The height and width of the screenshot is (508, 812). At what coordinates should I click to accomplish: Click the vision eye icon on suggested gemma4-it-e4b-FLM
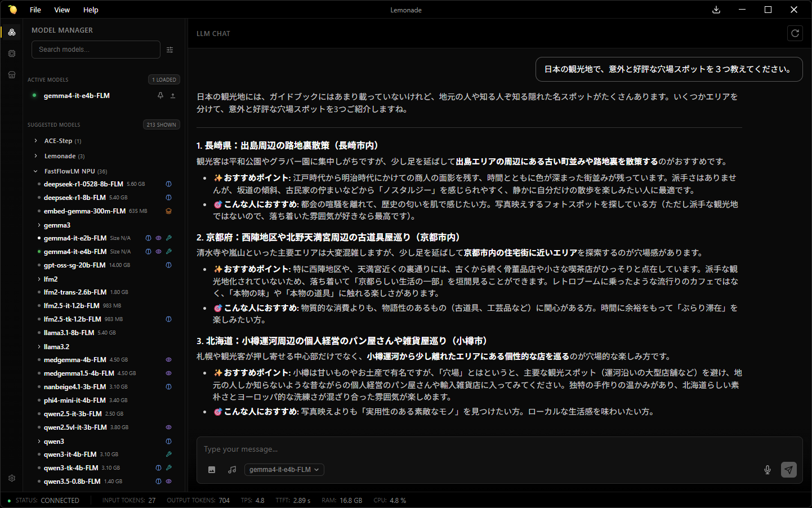tap(158, 252)
